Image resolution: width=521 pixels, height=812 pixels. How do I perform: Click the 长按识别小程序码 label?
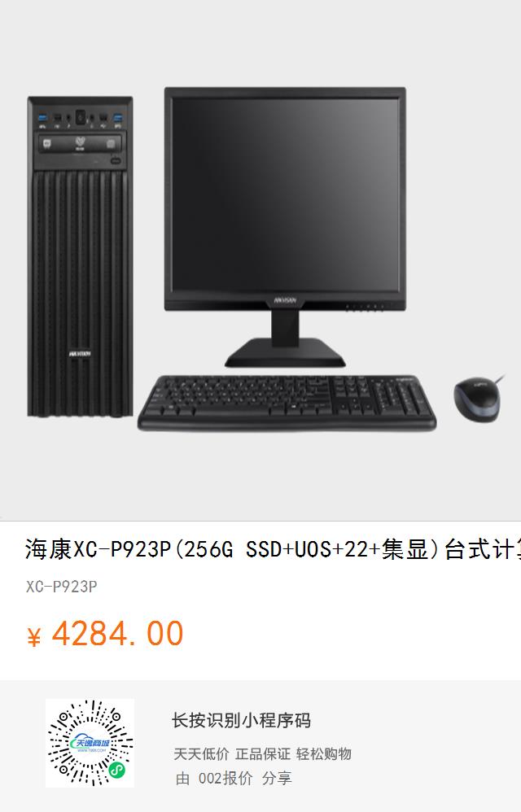(241, 720)
